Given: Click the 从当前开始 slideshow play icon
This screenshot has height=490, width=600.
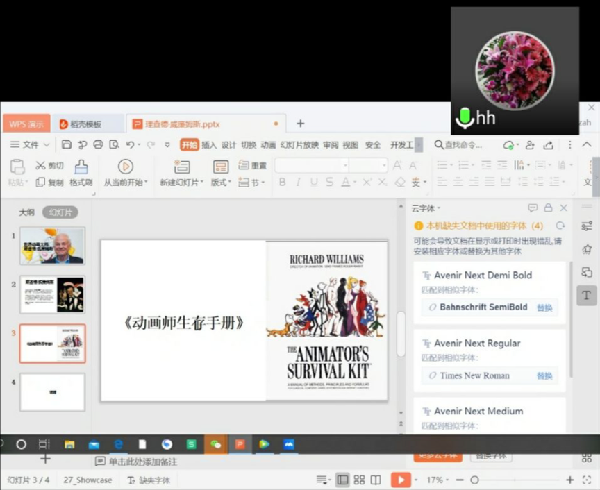Looking at the screenshot, I should click(125, 166).
